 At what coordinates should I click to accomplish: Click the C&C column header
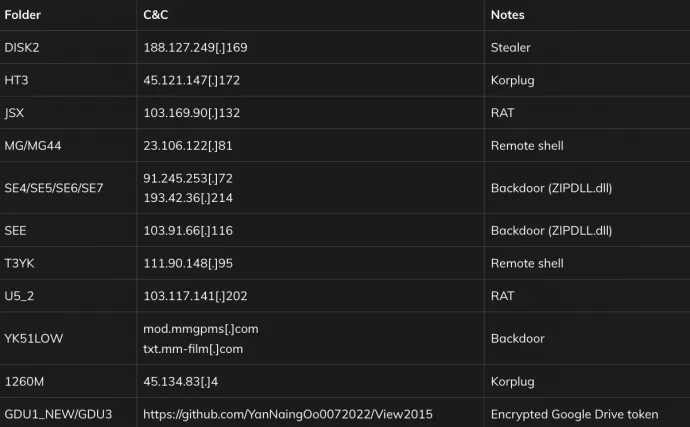(x=156, y=15)
